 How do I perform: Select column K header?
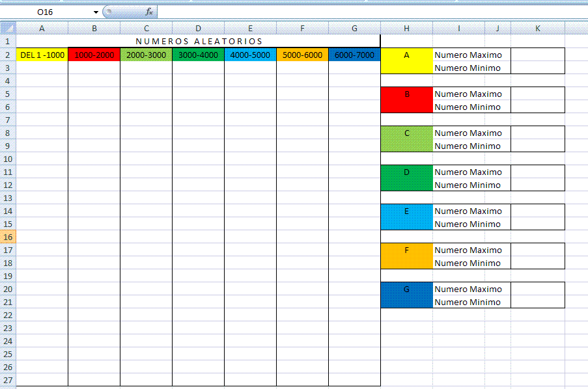[x=537, y=28]
